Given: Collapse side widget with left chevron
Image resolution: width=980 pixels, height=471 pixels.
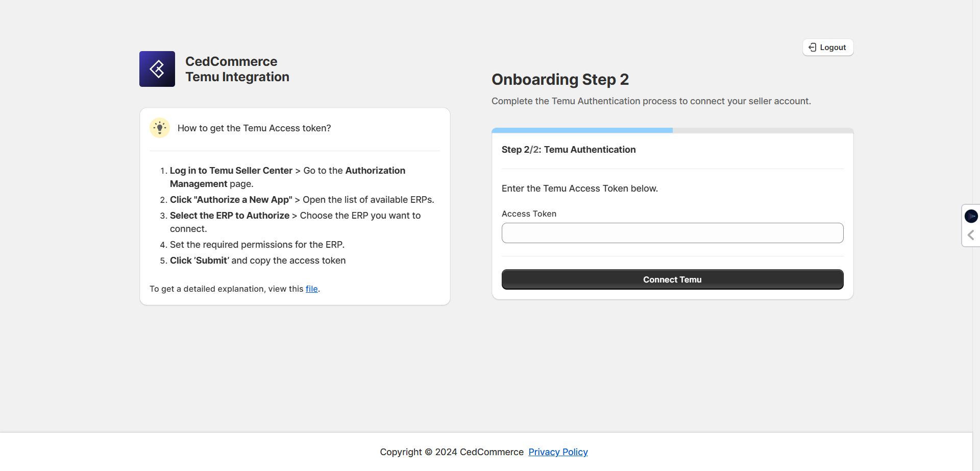Looking at the screenshot, I should tap(971, 235).
